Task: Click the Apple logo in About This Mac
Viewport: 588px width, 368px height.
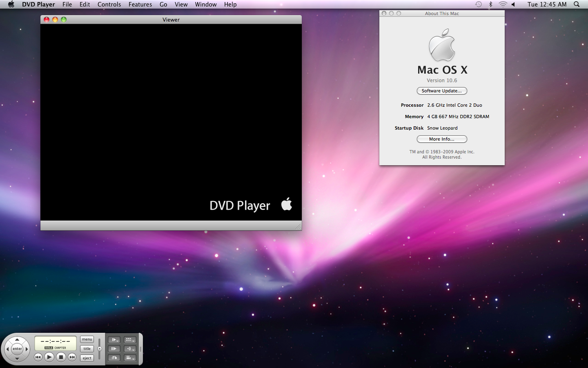Action: pyautogui.click(x=442, y=45)
